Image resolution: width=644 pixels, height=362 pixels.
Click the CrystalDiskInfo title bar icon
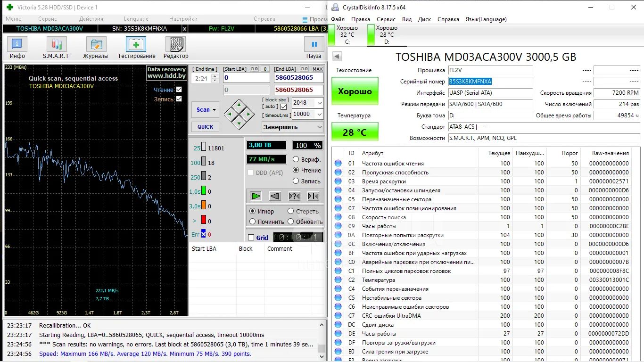pos(335,7)
